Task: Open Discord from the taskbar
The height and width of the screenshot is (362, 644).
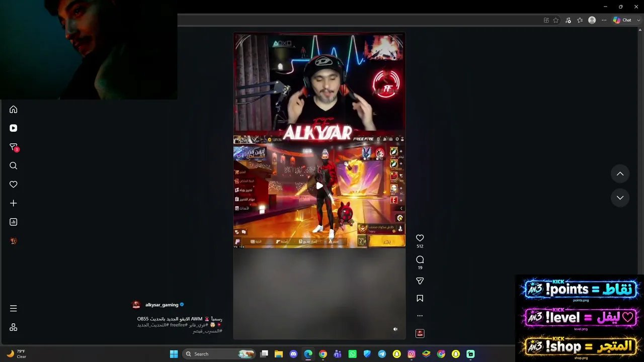Action: 293,354
